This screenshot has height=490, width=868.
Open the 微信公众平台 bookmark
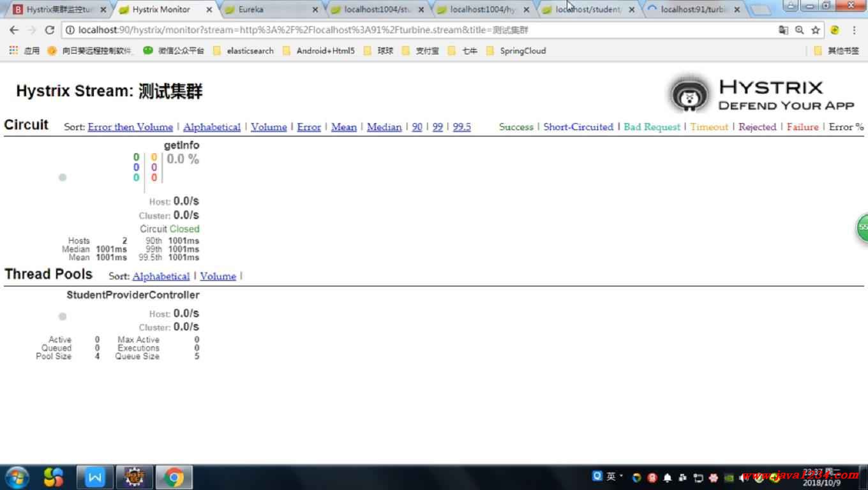[174, 50]
